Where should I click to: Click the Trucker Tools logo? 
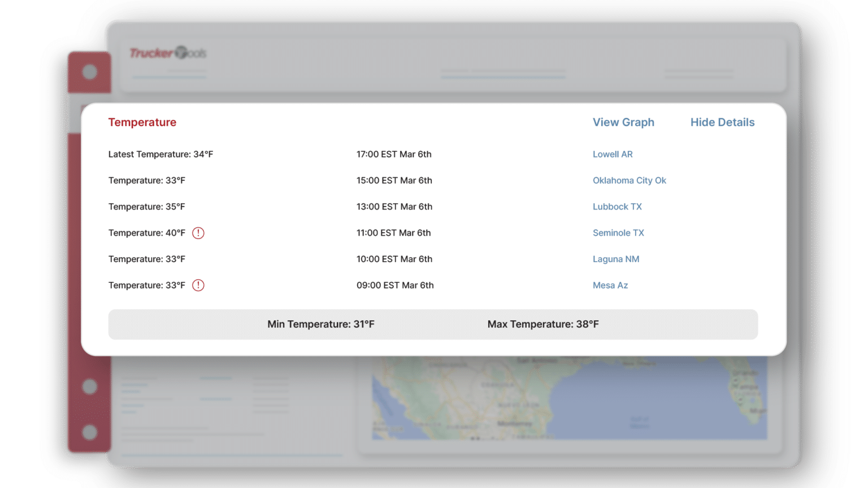tap(168, 54)
